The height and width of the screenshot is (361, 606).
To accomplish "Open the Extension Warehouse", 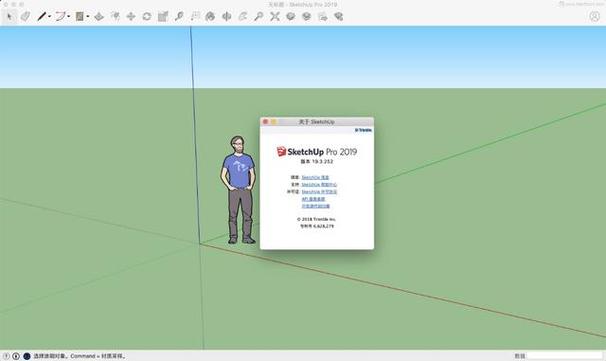I will click(306, 17).
